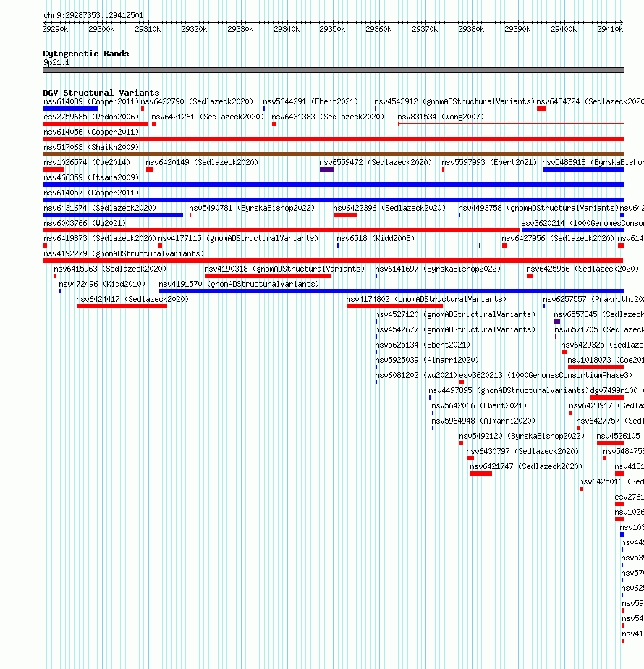Click the nsv614056 (Cooper2011) label
The height and width of the screenshot is (669, 644).
coord(91,132)
